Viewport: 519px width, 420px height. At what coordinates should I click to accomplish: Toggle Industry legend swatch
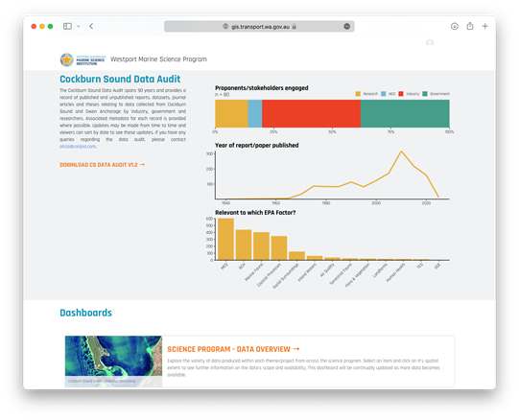point(401,94)
